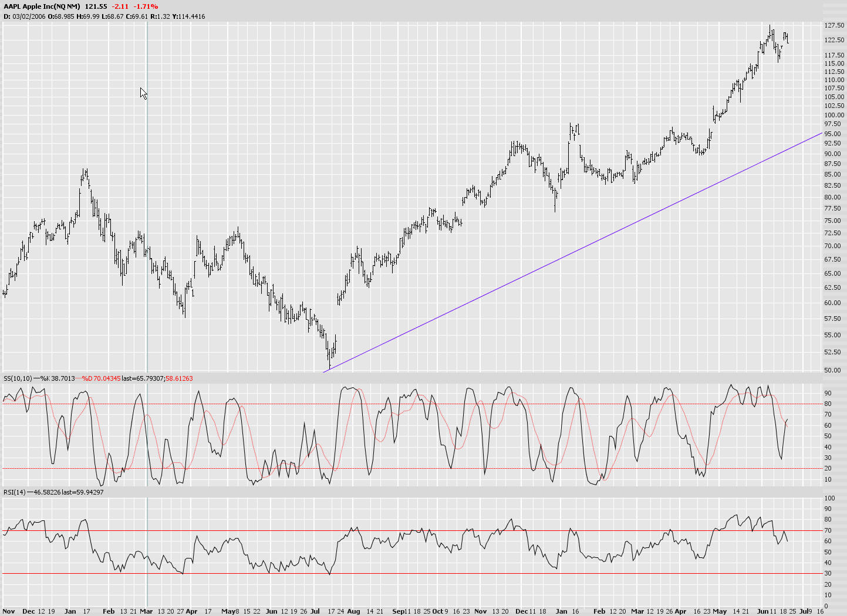Click the 127.50 price axis label
Image resolution: width=847 pixels, height=616 pixels.
(x=834, y=26)
